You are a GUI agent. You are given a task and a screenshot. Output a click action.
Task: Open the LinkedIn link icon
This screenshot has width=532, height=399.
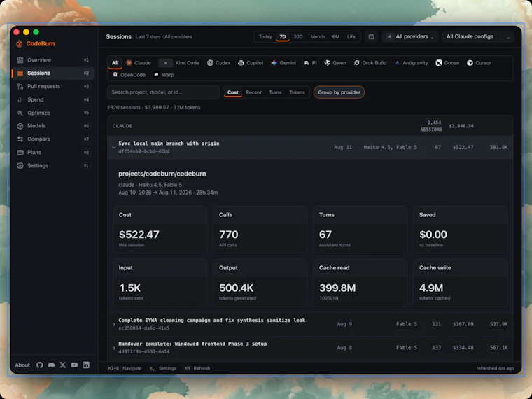pyautogui.click(x=86, y=365)
